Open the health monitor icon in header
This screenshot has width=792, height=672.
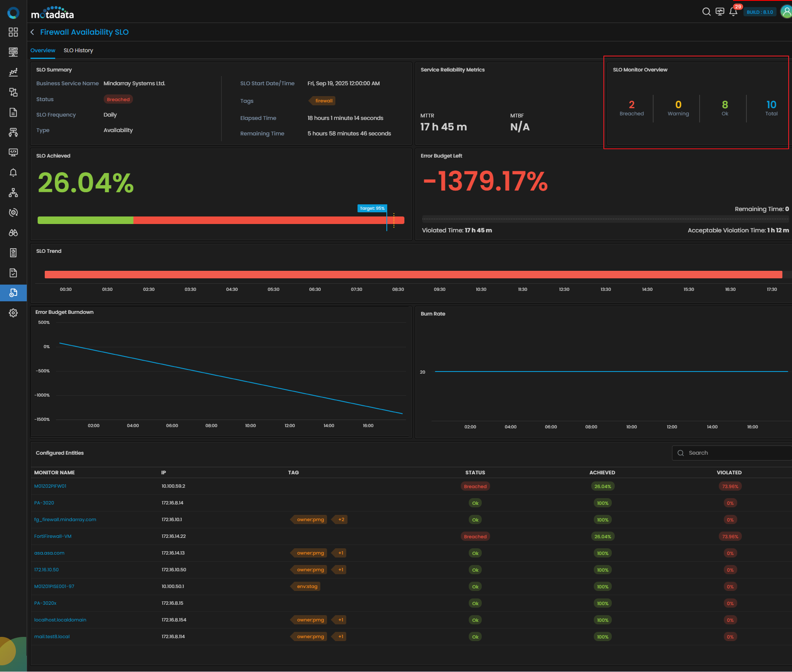tap(720, 12)
